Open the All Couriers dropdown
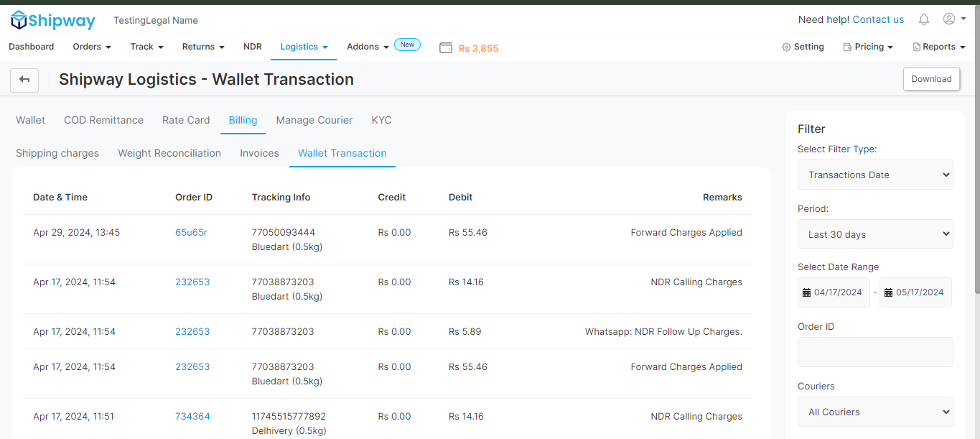 (x=875, y=412)
